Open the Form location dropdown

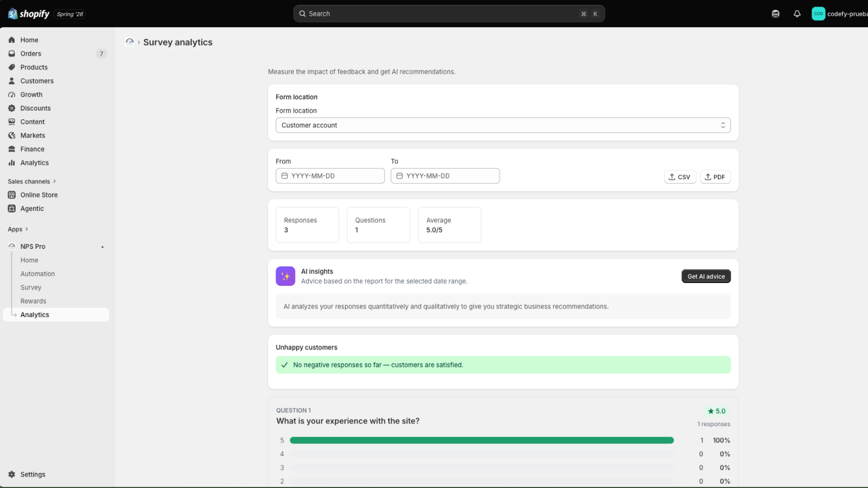click(503, 125)
